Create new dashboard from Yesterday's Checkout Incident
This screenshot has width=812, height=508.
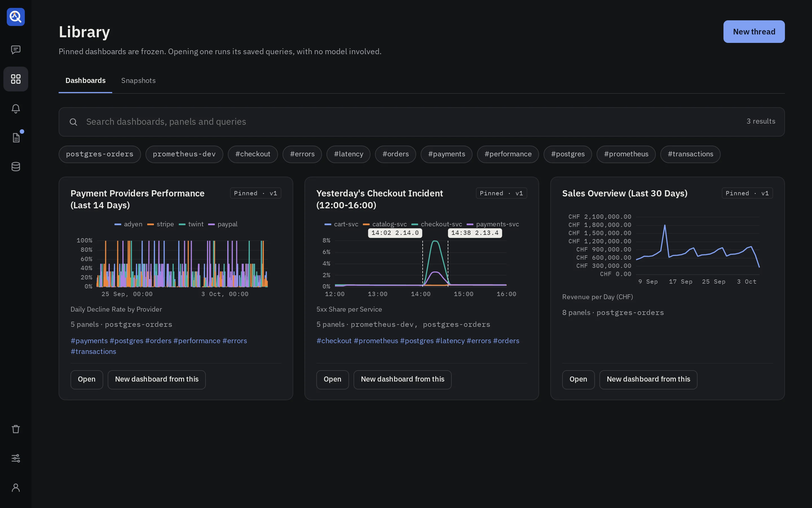pyautogui.click(x=402, y=380)
